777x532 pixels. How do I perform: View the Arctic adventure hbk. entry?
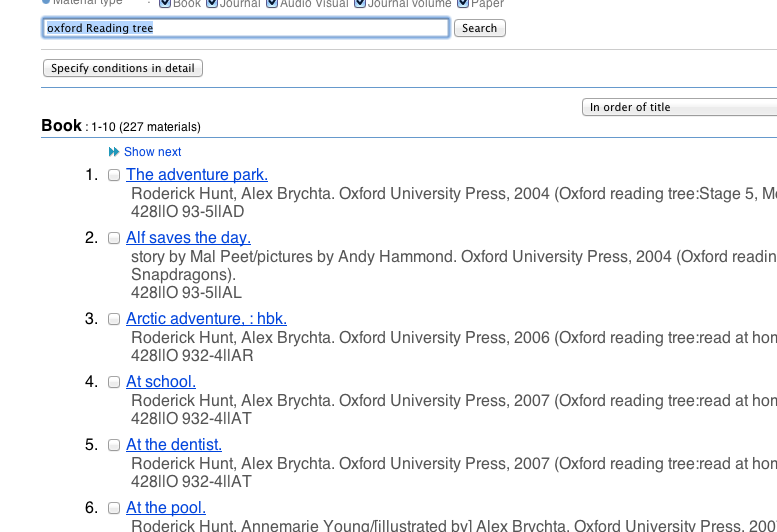coord(206,319)
